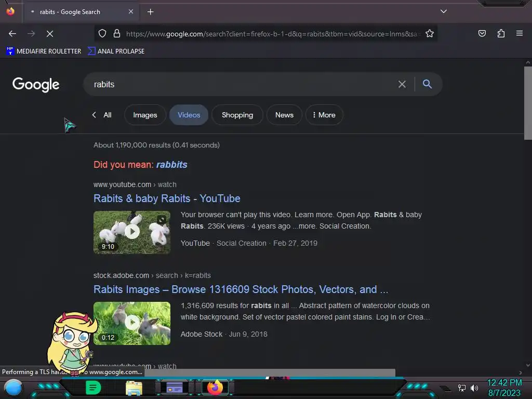This screenshot has width=532, height=399.
Task: Open the Firefox hamburger menu
Action: [519, 34]
